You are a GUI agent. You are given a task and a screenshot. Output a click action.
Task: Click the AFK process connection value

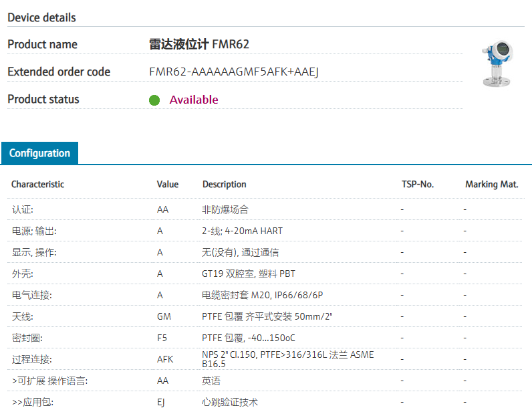[x=165, y=359]
